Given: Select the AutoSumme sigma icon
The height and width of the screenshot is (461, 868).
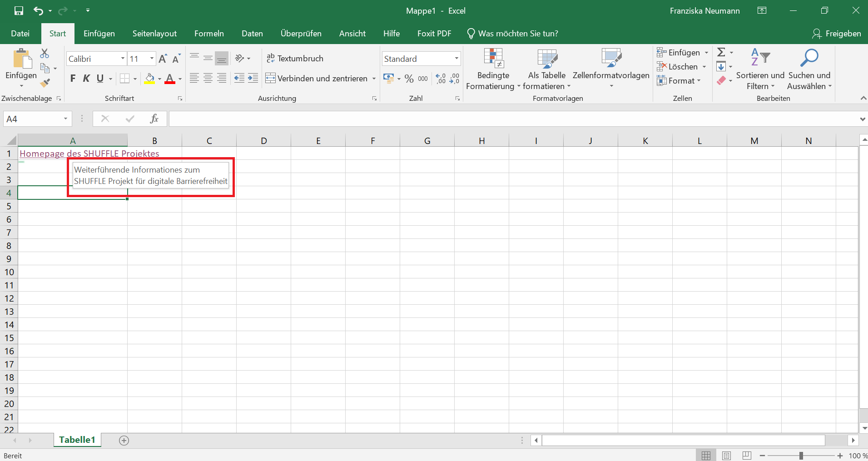Looking at the screenshot, I should [x=722, y=52].
